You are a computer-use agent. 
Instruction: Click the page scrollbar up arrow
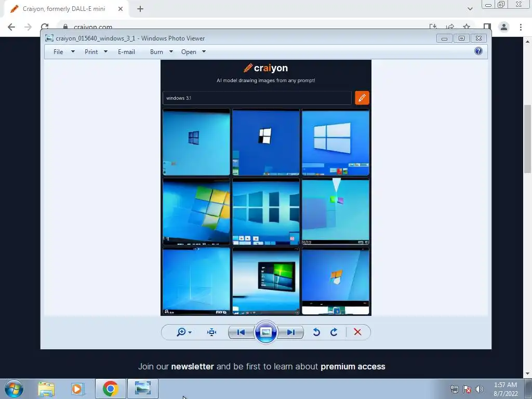(x=527, y=42)
